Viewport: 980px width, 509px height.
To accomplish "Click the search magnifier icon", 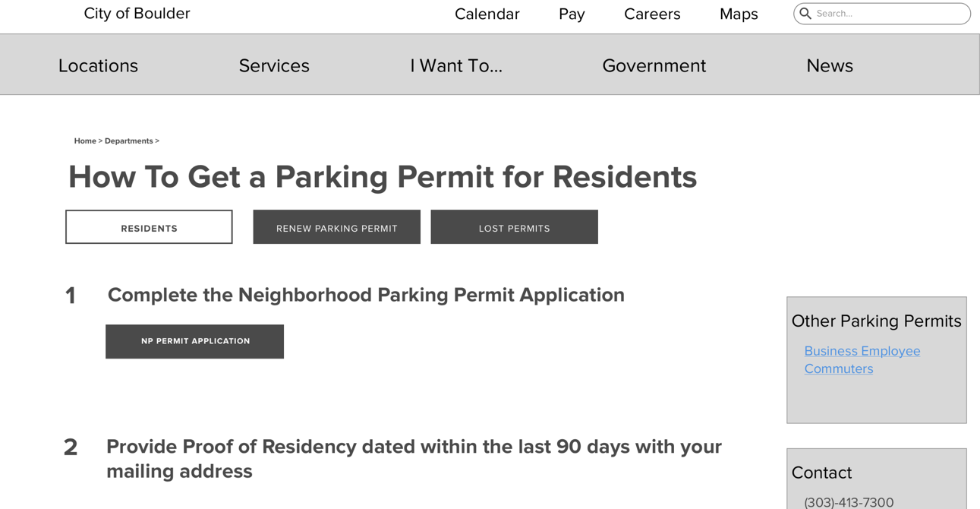I will click(805, 14).
